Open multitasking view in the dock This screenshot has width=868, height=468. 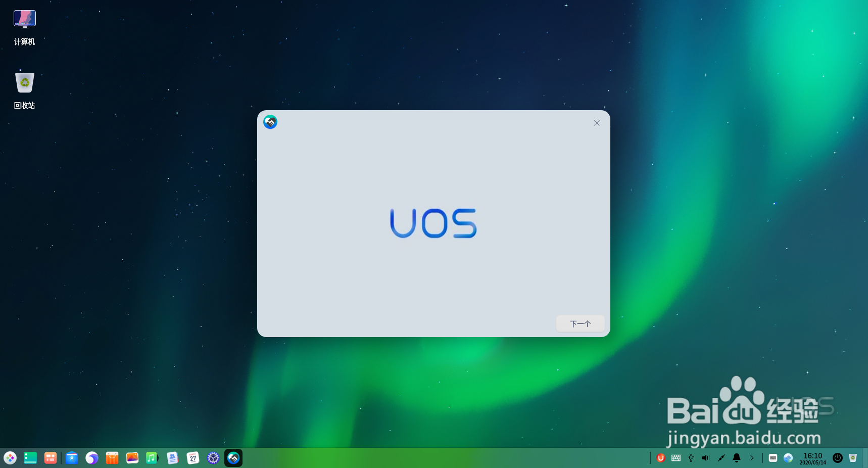[x=51, y=458]
